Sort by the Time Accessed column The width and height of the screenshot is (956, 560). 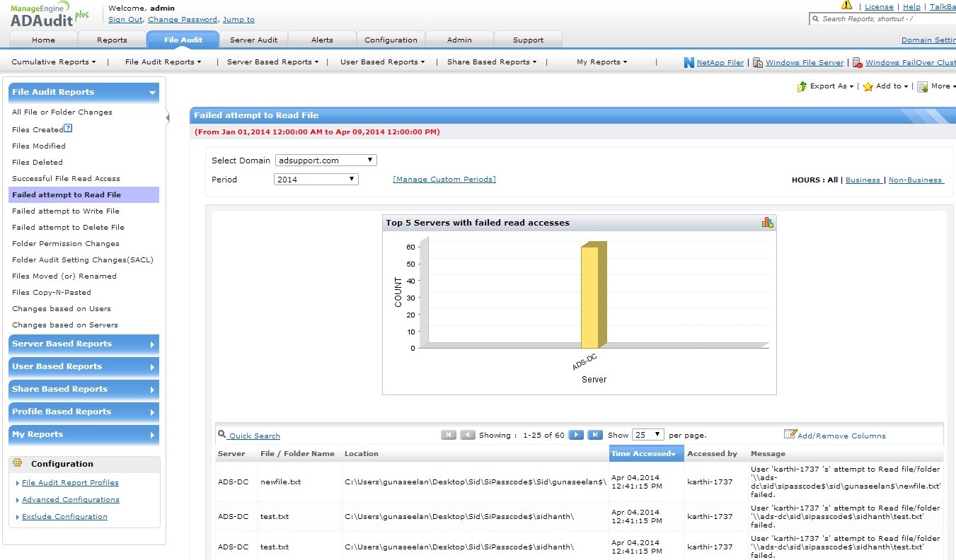pos(641,453)
